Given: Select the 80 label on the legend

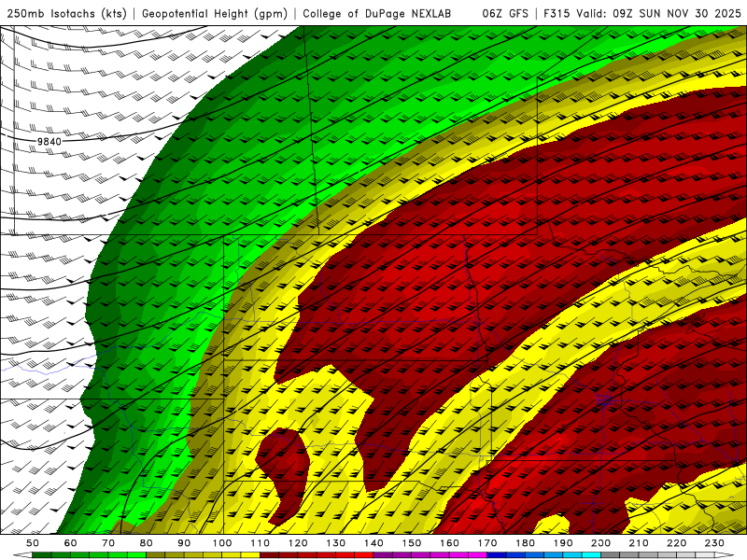Looking at the screenshot, I should pos(147,543).
